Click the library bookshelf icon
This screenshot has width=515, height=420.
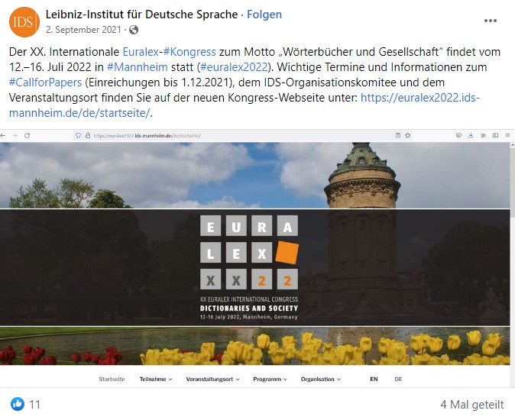pos(483,135)
